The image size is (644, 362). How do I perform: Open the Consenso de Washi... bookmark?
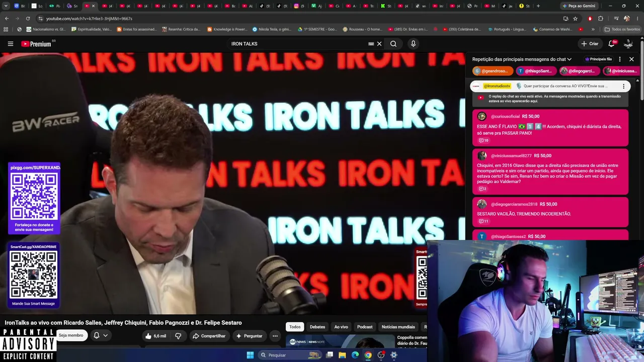(x=552, y=29)
